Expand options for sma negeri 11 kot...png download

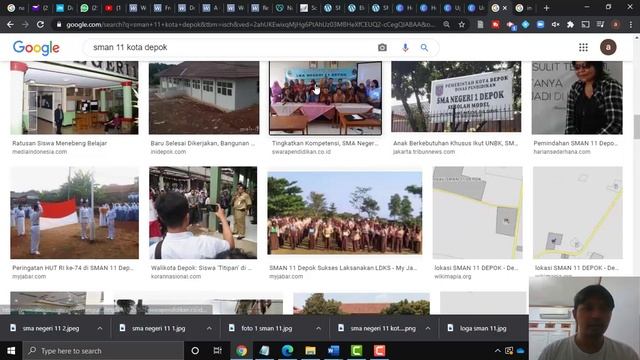point(428,328)
